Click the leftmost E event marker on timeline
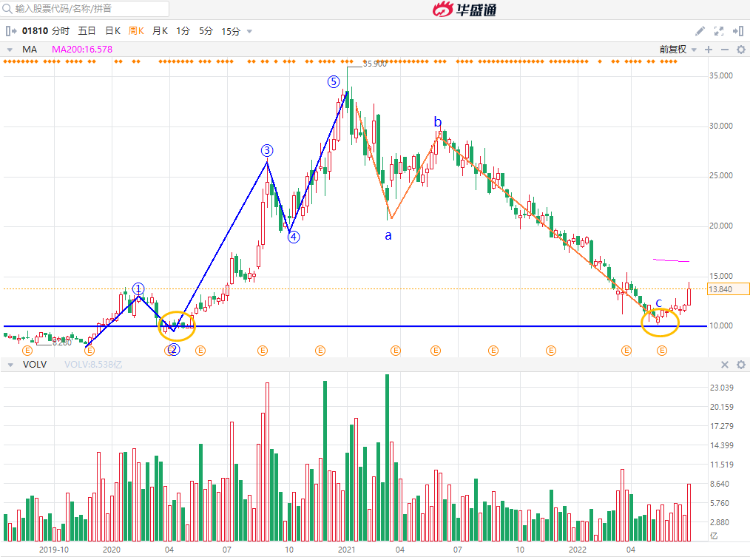Screen dimensions: 750x557 (27, 351)
